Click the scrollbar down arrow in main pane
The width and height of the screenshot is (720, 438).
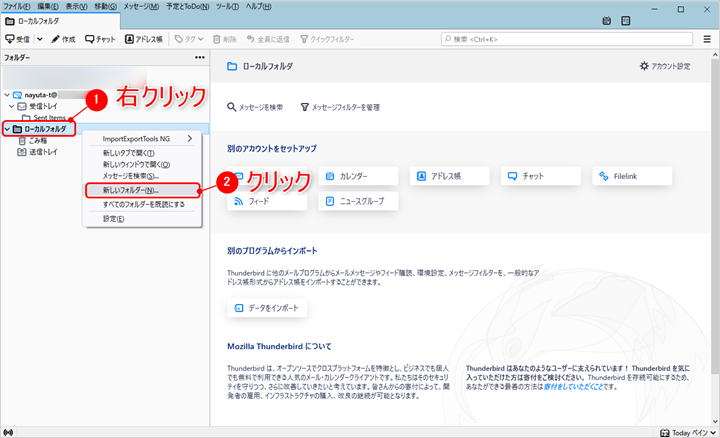coord(715,421)
